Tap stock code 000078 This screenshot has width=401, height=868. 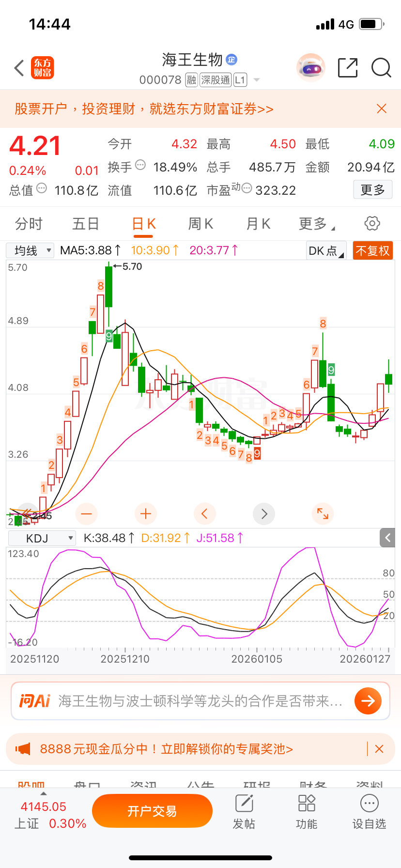pyautogui.click(x=160, y=80)
